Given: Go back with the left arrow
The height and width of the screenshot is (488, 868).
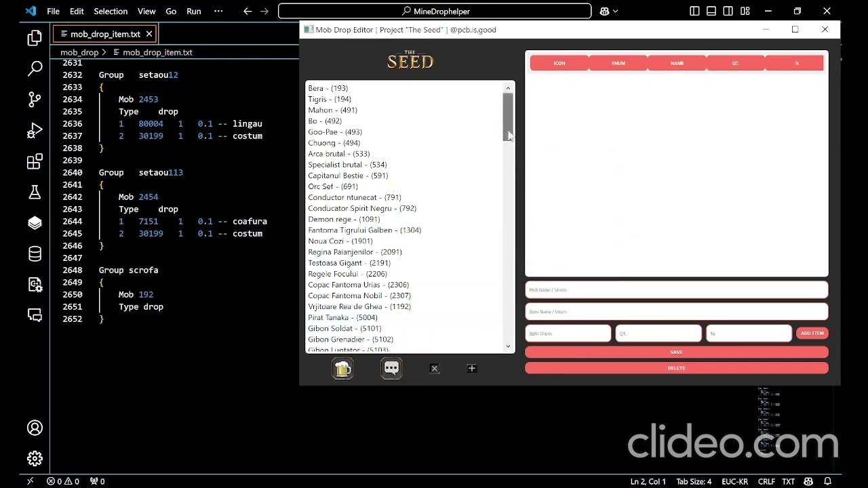Looking at the screenshot, I should tap(248, 11).
